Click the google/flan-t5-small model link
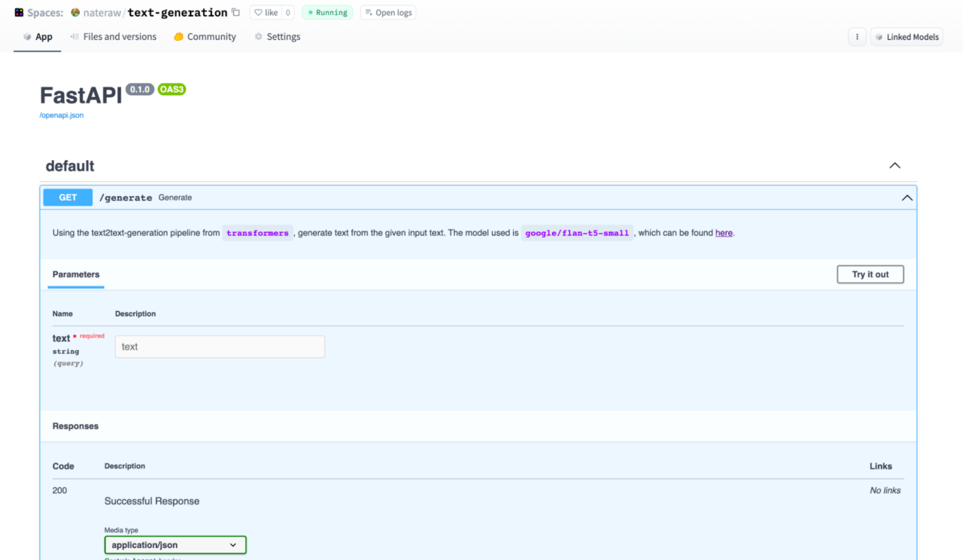Screen dimensions: 963x560 point(577,233)
